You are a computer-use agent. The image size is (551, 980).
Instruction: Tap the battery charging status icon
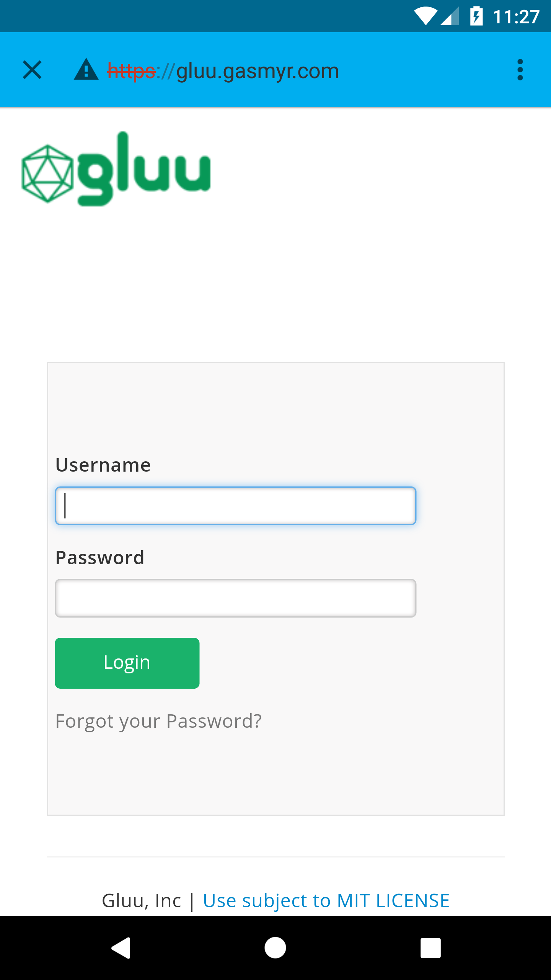click(476, 16)
